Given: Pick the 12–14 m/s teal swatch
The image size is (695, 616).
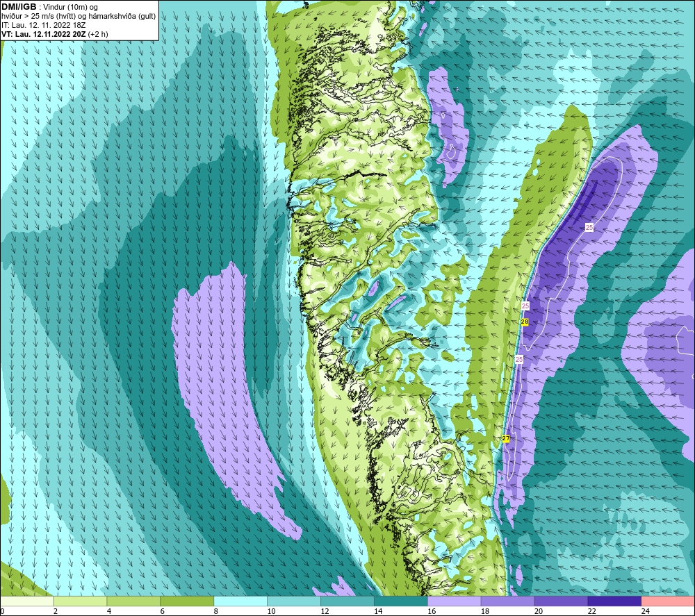Looking at the screenshot, I should (347, 601).
